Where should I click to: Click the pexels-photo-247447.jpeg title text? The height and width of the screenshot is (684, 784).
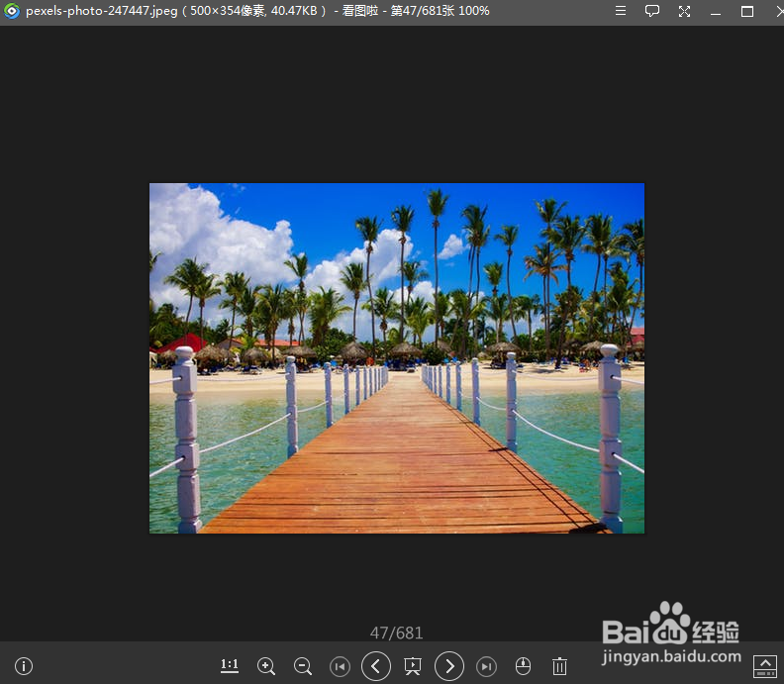pos(102,11)
